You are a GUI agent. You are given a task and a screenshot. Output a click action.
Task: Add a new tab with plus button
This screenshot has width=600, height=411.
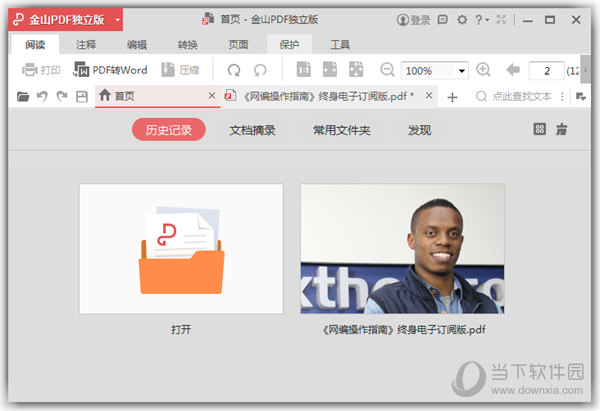(452, 96)
